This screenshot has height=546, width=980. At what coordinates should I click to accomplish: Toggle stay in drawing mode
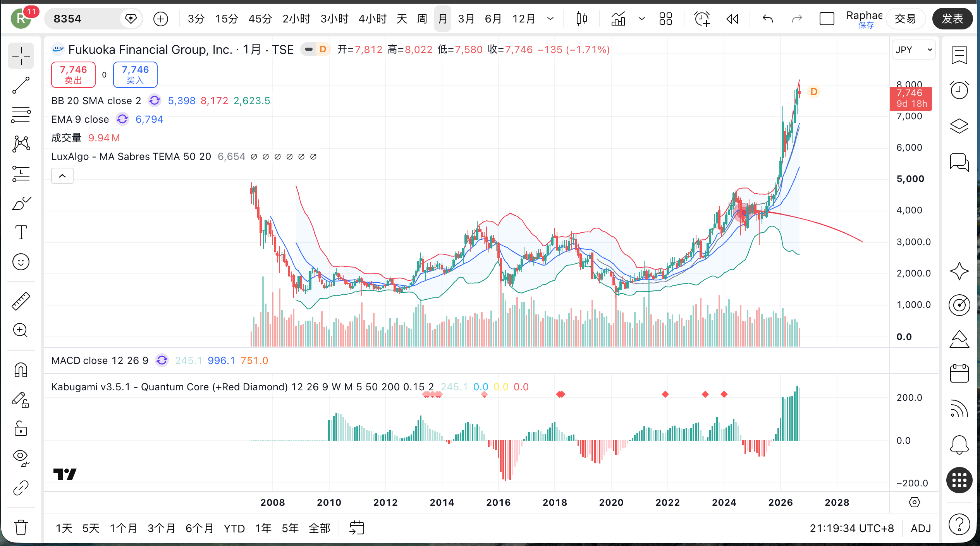pyautogui.click(x=21, y=400)
